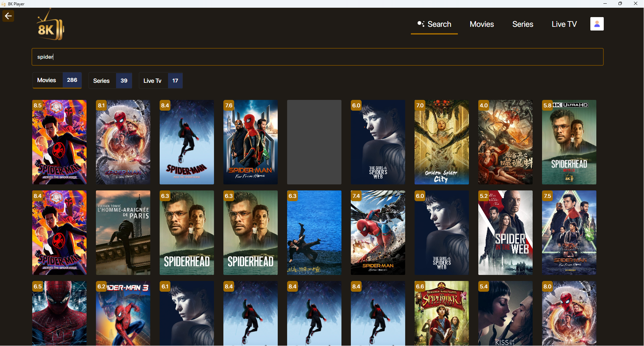Click the search input field
Screen dimensions: 644x346
[317, 57]
